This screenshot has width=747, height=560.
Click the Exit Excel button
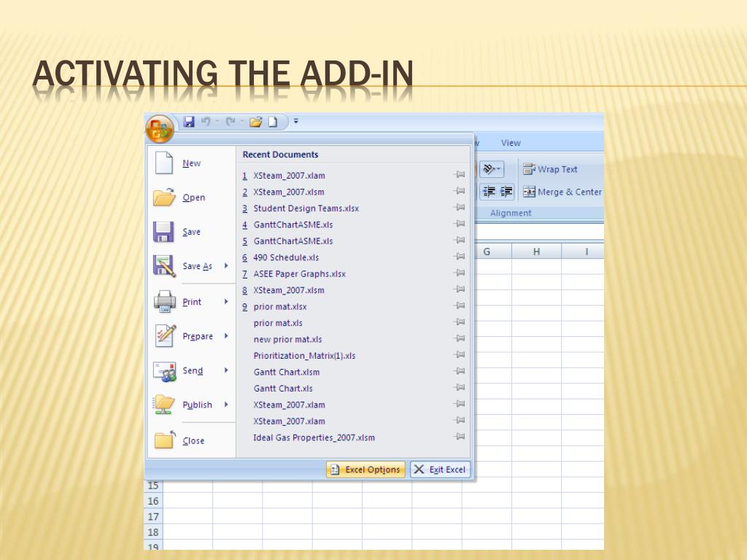[440, 470]
